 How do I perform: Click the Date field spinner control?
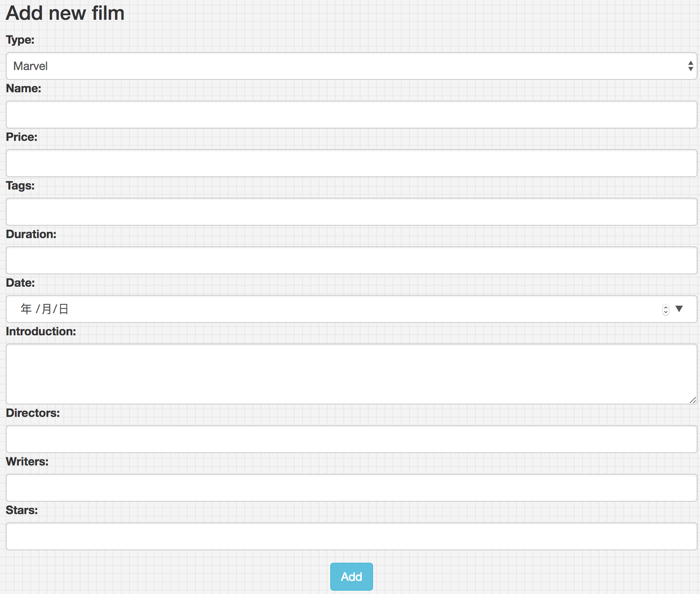coord(665,310)
